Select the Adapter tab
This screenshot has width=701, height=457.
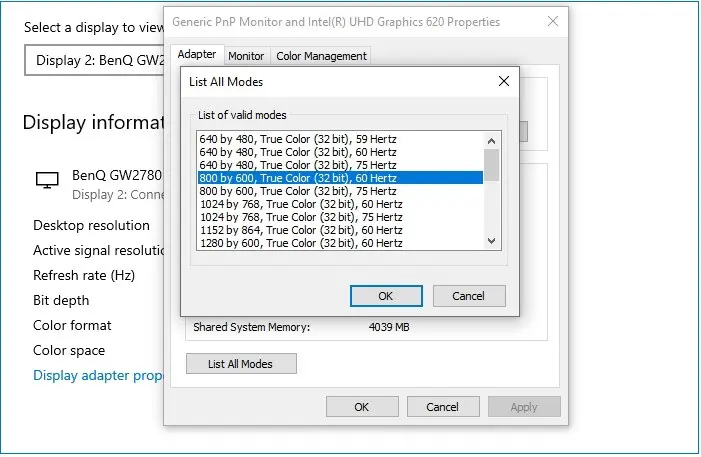197,55
